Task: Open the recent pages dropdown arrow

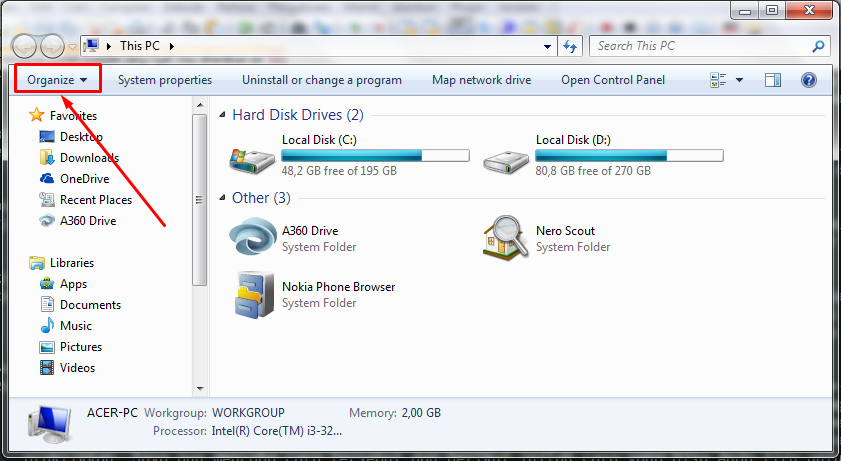Action: pos(72,47)
